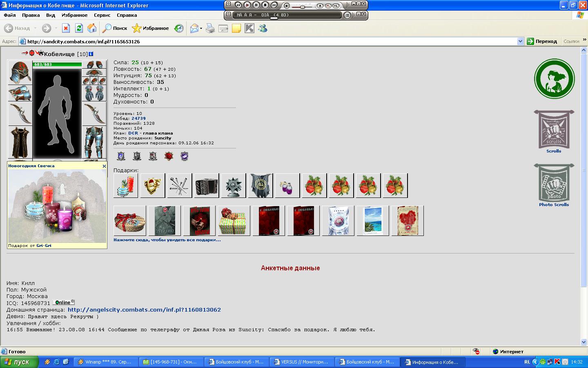Click the candles gift icon in Подарки
The width and height of the screenshot is (588, 368).
(126, 185)
